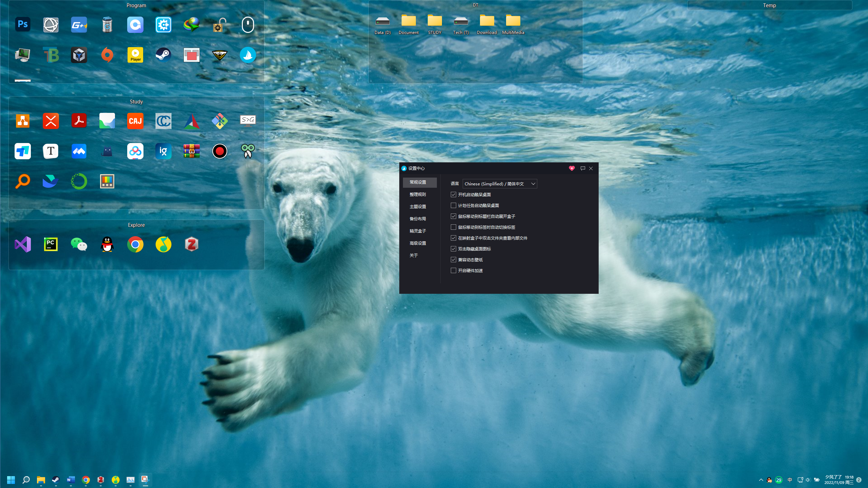Open CAJ viewer icon in Study box
Viewport: 868px width, 488px height.
(135, 121)
